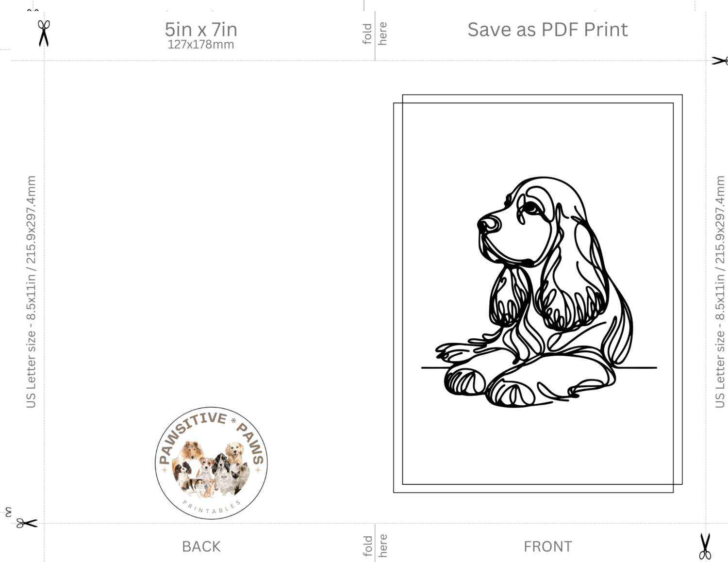728x562 pixels.
Task: Click the Pawsitive Paws circular logo
Action: click(x=211, y=463)
